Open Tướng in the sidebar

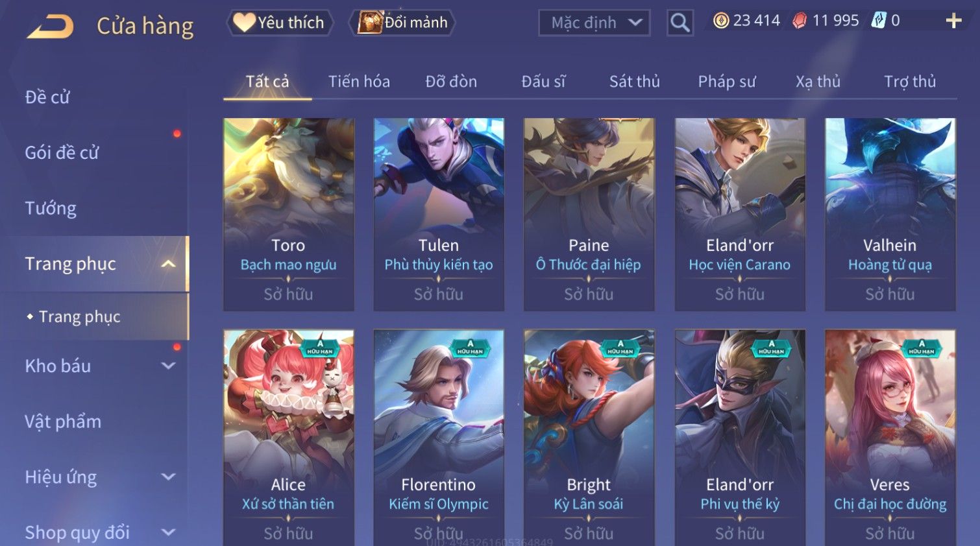[51, 208]
